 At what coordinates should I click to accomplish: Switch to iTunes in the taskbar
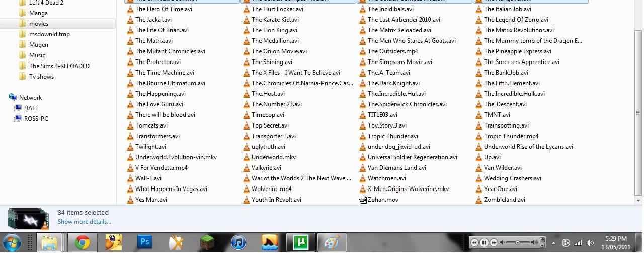238,243
